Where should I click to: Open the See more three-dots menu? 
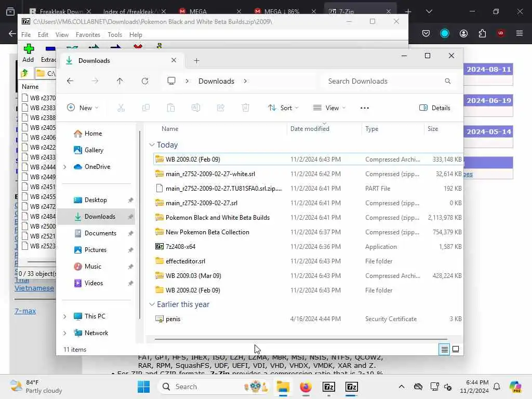[x=364, y=108]
